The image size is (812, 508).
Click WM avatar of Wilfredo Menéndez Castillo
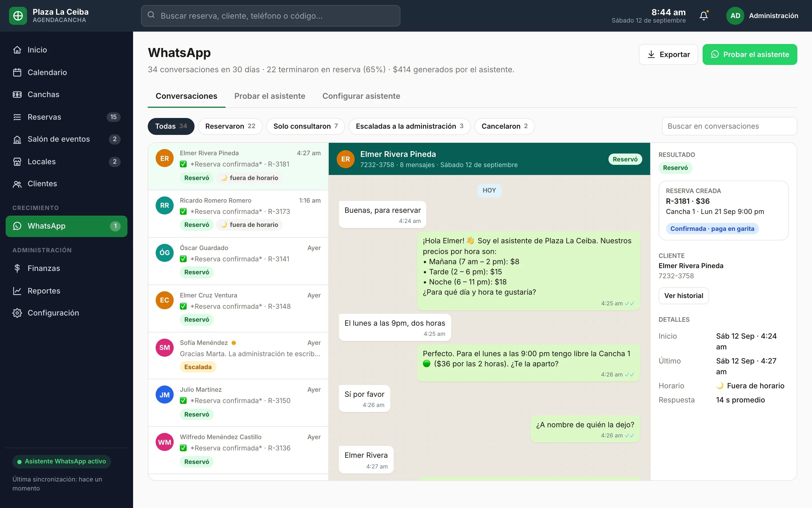(x=164, y=442)
